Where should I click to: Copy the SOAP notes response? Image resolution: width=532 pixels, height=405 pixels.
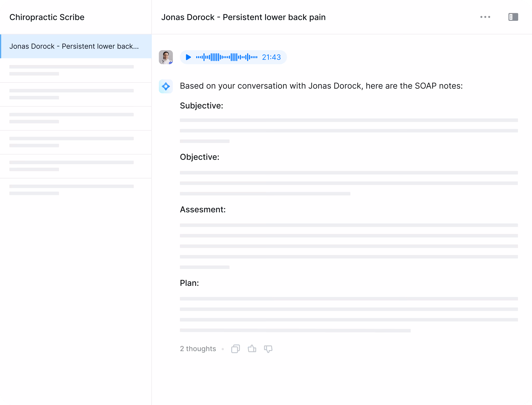[235, 349]
